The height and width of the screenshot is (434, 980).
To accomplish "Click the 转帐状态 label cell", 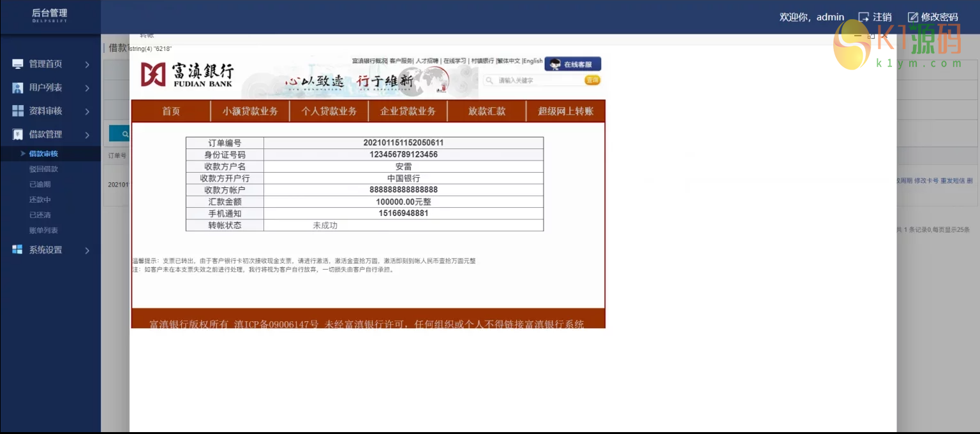I will 225,226.
